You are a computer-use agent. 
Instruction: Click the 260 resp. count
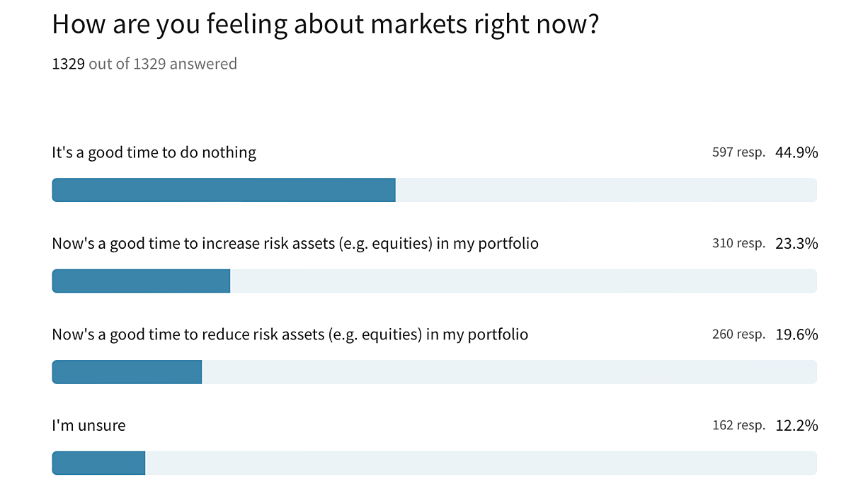point(738,334)
